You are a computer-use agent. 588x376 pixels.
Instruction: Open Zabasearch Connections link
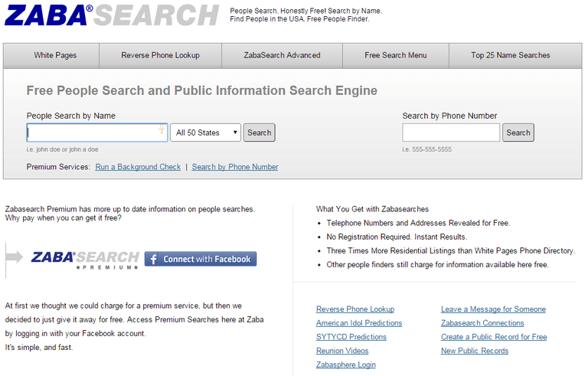point(482,323)
